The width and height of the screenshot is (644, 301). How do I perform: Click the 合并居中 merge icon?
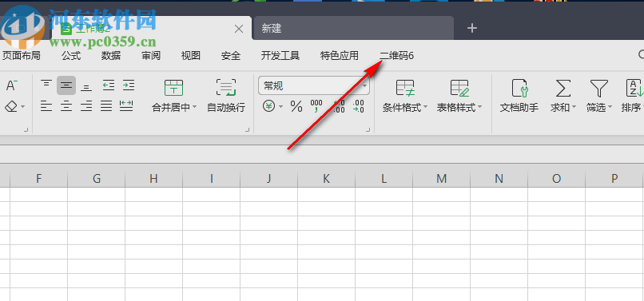pyautogui.click(x=173, y=88)
